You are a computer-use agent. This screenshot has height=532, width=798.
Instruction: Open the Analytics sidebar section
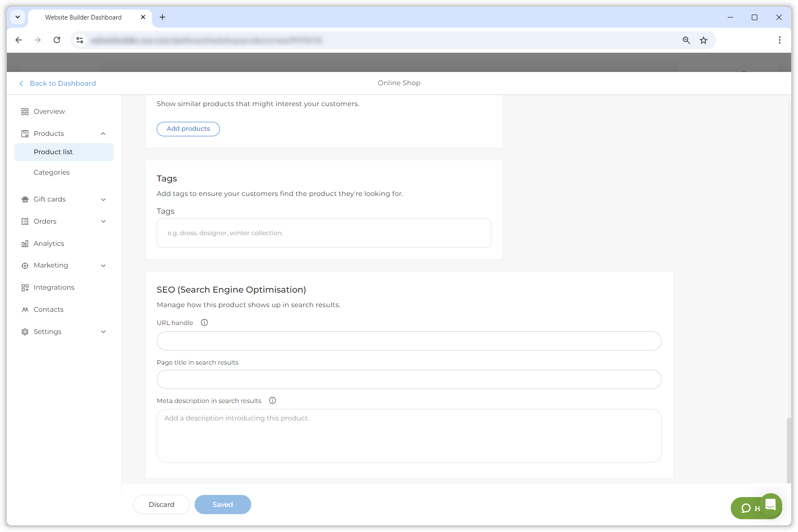tap(49, 243)
